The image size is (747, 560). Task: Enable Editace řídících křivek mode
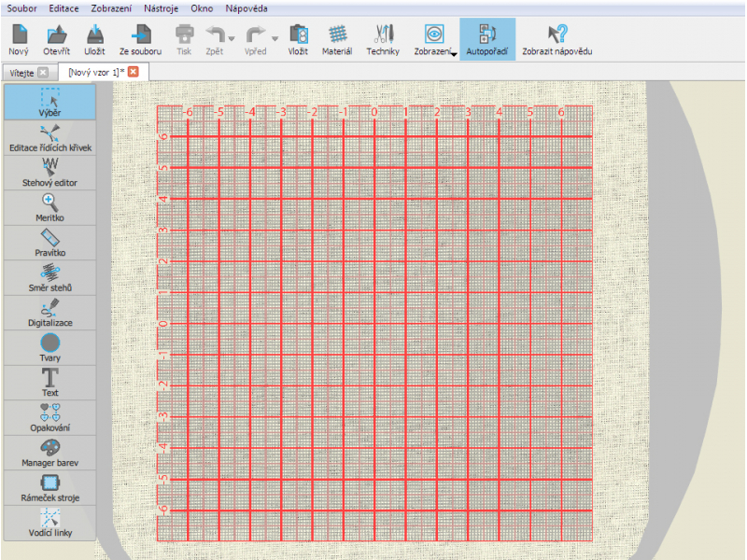point(49,136)
